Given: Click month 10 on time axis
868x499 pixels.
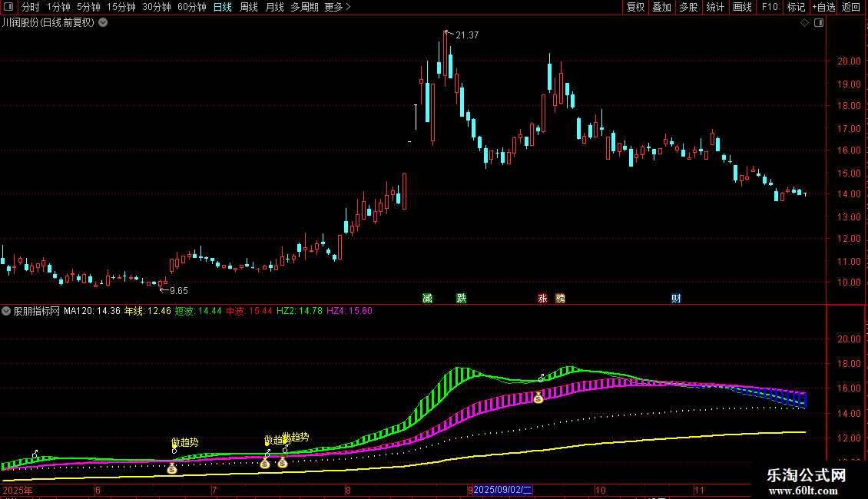Looking at the screenshot, I should click(x=601, y=490).
